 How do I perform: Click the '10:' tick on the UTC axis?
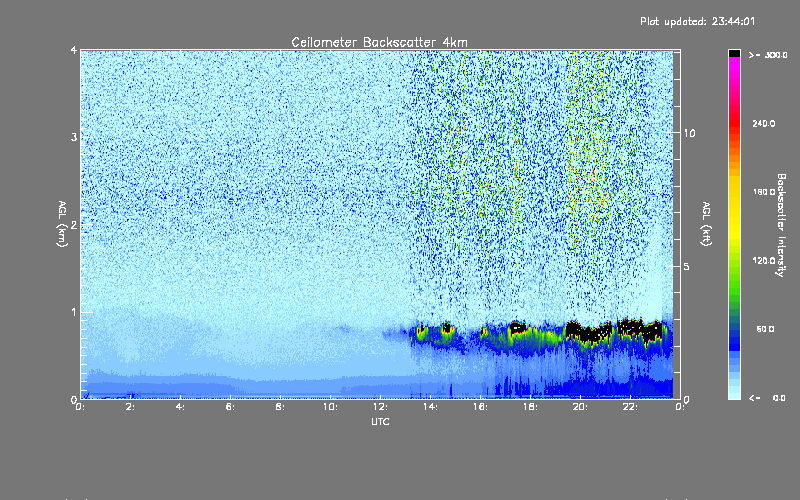tap(330, 407)
